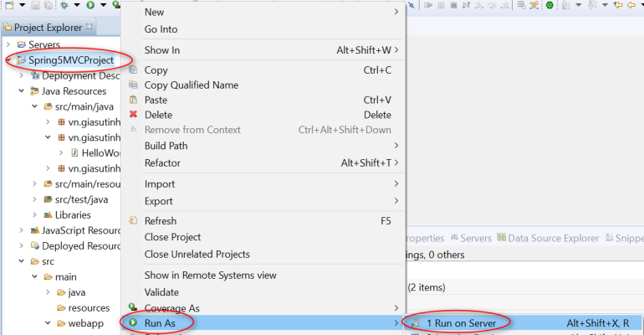Select the Project Explorer tab
Viewport: 644px width, 335px height.
pos(48,28)
